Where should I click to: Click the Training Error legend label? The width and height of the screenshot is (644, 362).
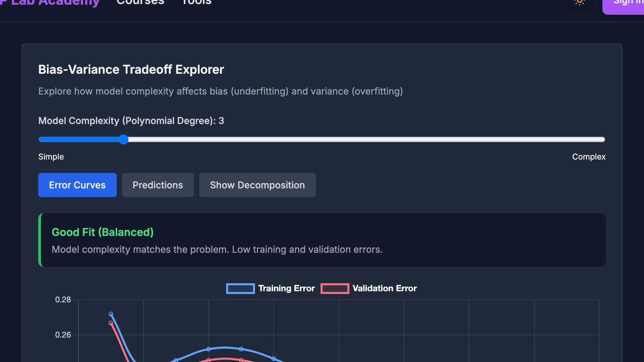286,289
